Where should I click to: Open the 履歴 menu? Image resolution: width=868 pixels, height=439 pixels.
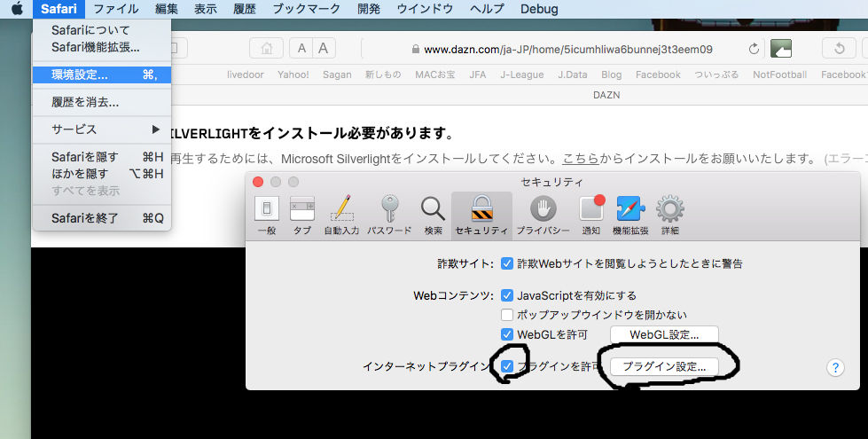244,9
